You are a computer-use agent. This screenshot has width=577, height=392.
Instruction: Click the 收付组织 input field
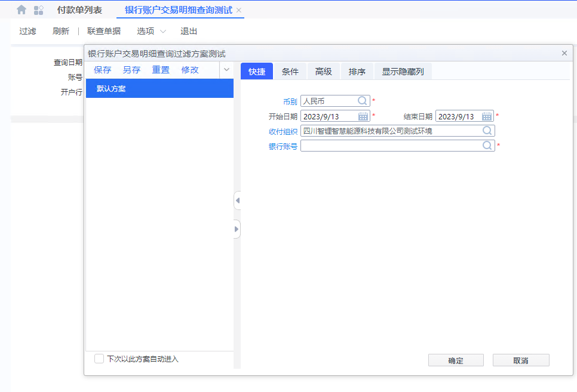(x=398, y=131)
